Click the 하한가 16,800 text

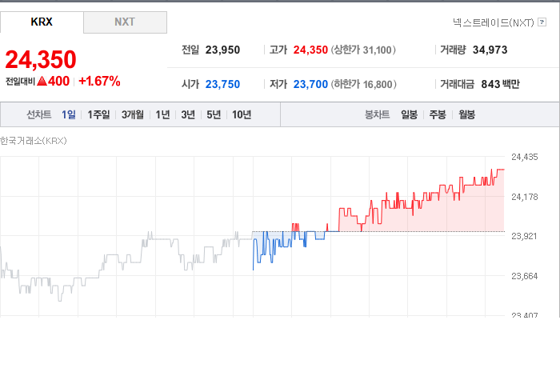pos(363,84)
